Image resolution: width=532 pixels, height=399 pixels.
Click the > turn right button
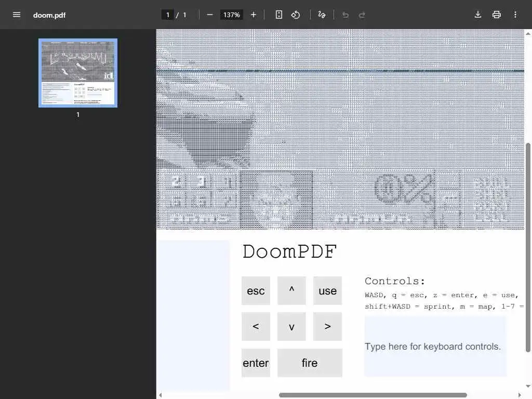tap(327, 326)
